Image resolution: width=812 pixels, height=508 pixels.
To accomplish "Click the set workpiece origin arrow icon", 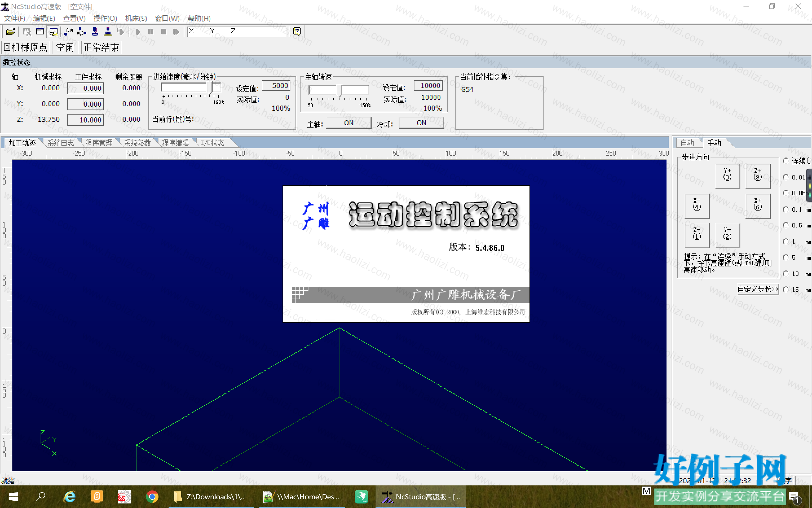I will click(x=81, y=32).
